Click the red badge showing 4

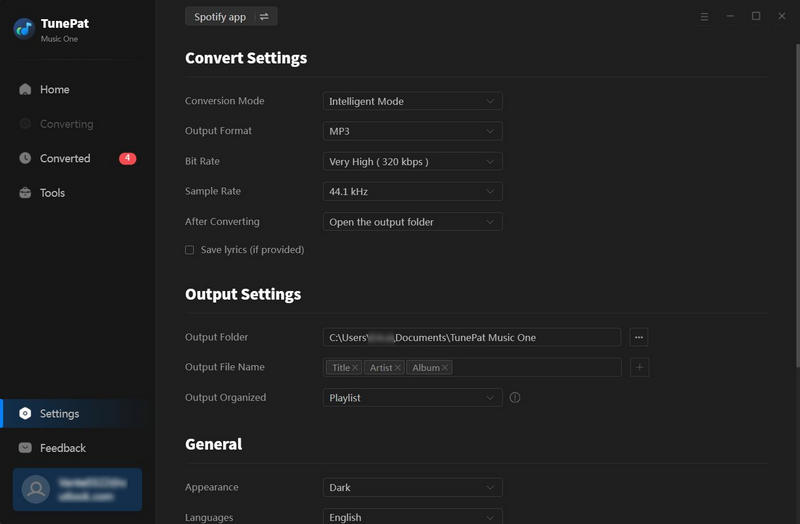click(128, 158)
